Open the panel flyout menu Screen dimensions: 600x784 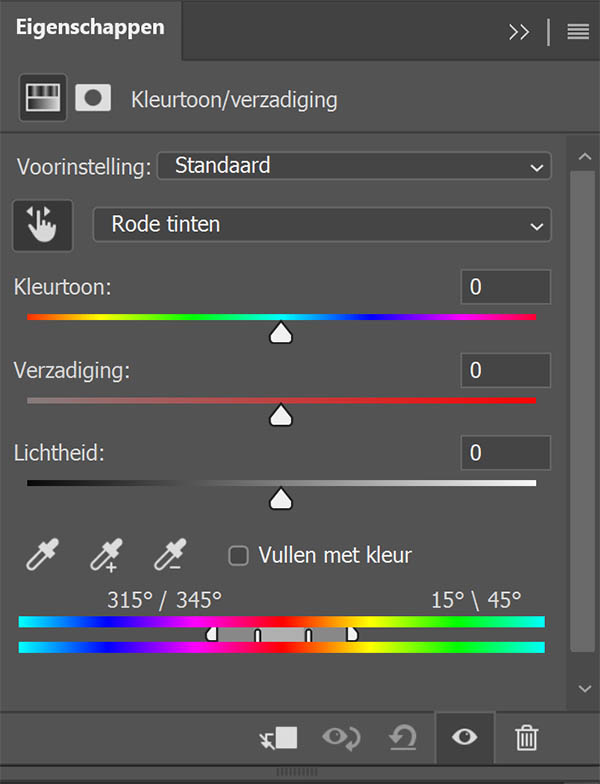click(578, 32)
